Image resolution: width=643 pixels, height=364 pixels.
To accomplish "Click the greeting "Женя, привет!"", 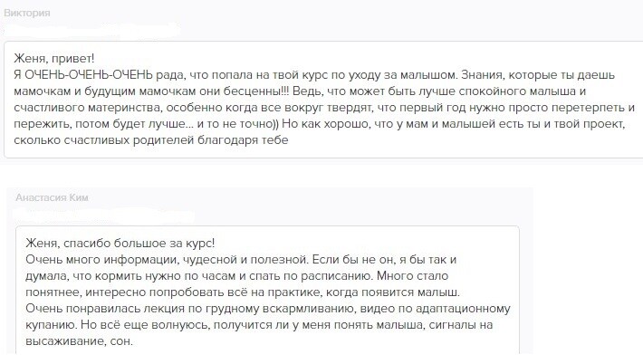I will 55,57.
